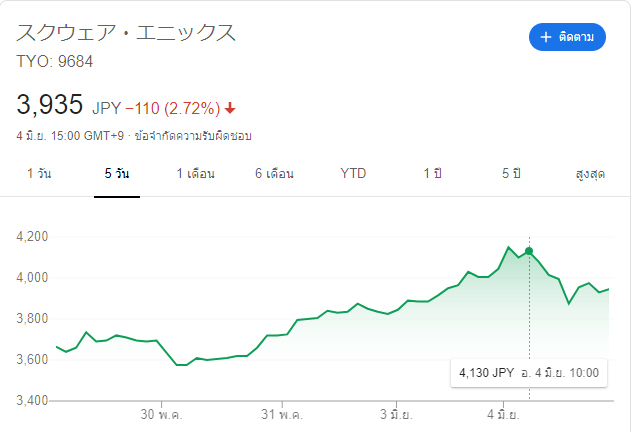631x432 pixels.
Task: Select the 5 วัน range tab
Action: [x=116, y=173]
